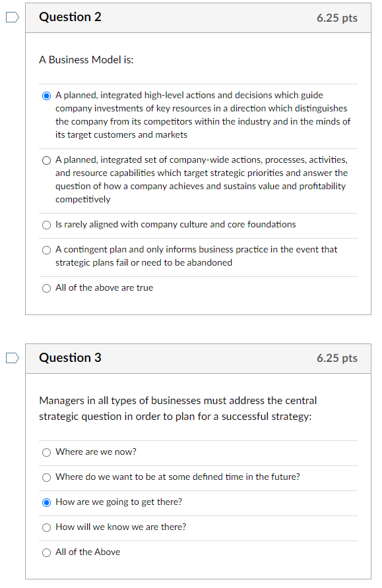
Task: Pick 'How are we going to get there?'
Action: coord(46,502)
